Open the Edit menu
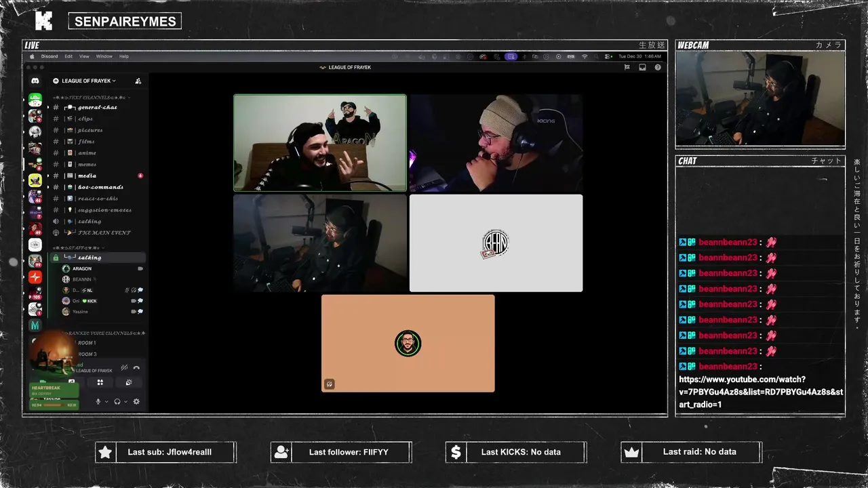 tap(68, 56)
